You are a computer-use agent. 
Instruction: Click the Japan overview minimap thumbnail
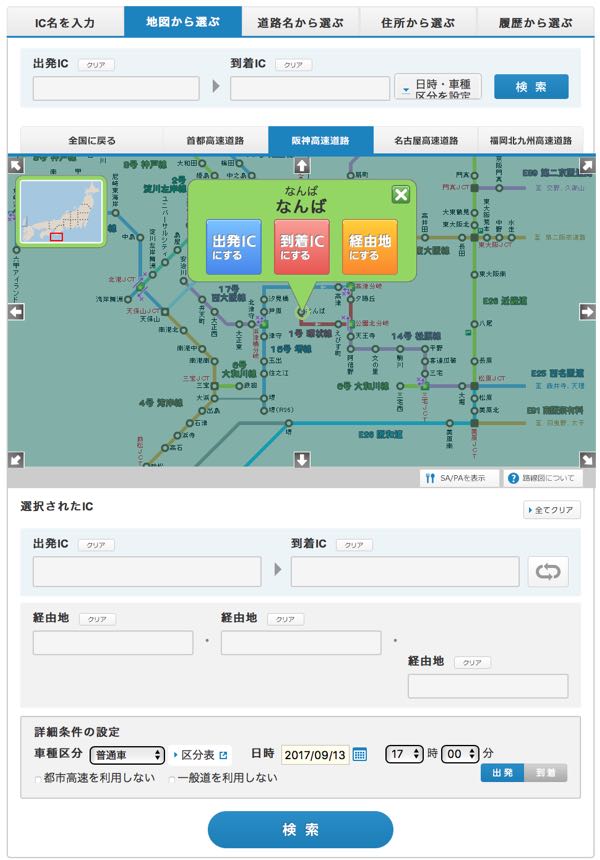(x=62, y=214)
